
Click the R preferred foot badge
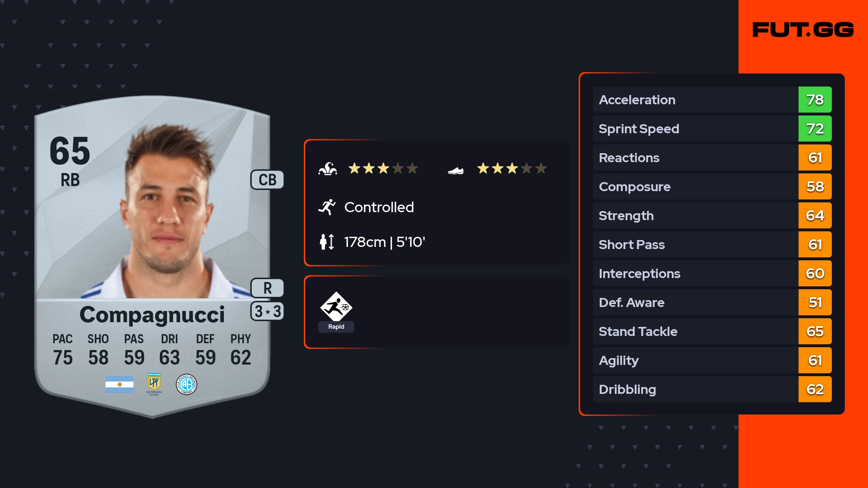coord(267,288)
